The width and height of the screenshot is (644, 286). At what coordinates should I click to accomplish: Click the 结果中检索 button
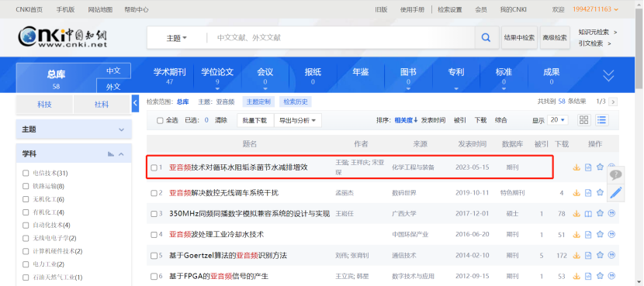tap(520, 38)
